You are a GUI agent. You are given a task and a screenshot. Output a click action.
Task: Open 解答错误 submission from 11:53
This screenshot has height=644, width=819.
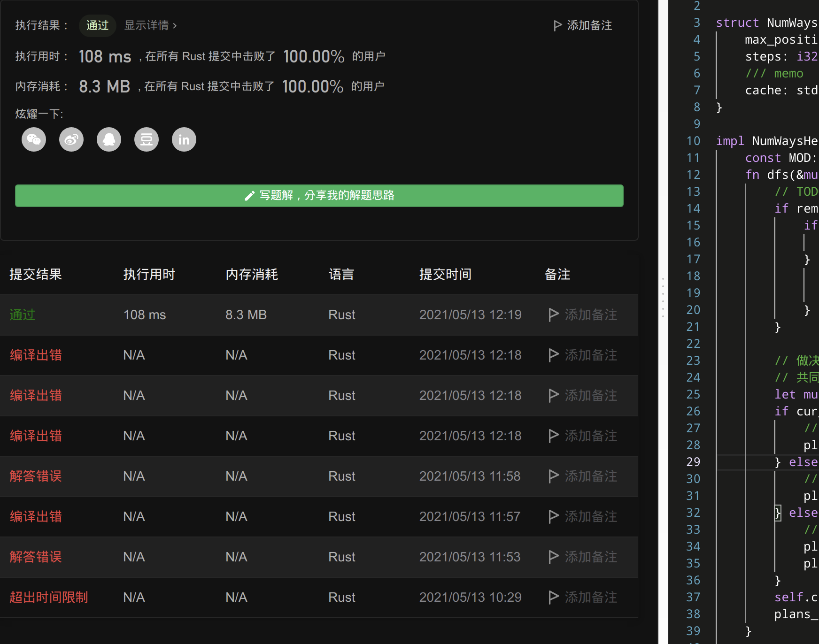pyautogui.click(x=36, y=557)
